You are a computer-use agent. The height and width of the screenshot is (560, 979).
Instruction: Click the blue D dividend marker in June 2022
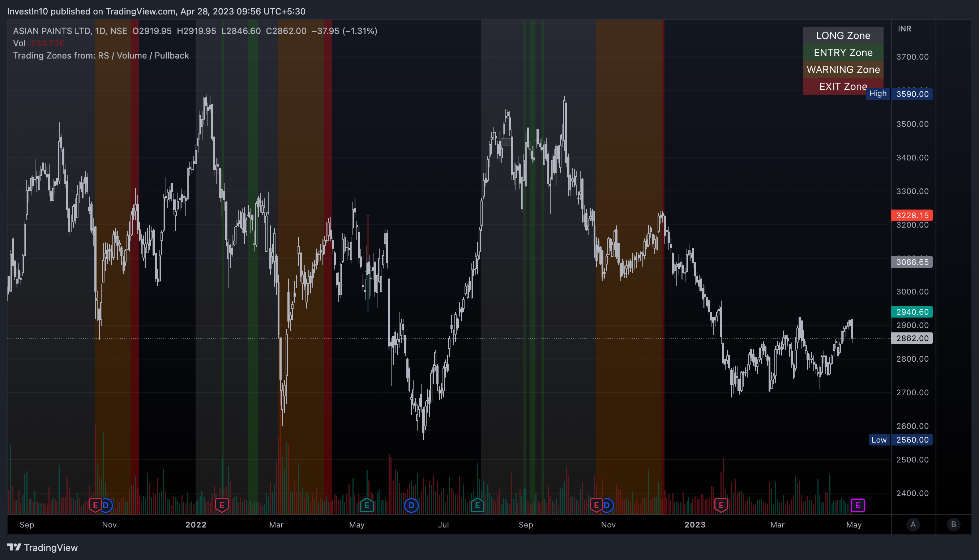411,505
